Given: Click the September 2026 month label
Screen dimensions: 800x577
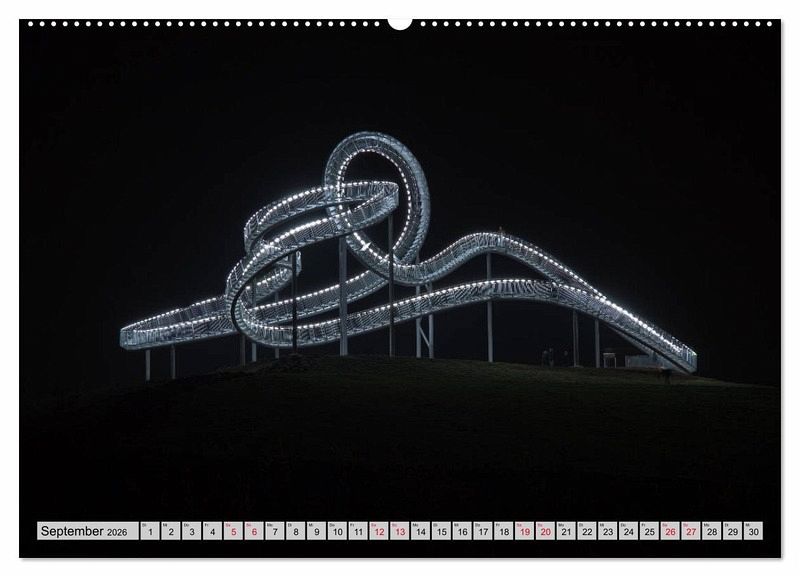Looking at the screenshot, I should [x=88, y=531].
